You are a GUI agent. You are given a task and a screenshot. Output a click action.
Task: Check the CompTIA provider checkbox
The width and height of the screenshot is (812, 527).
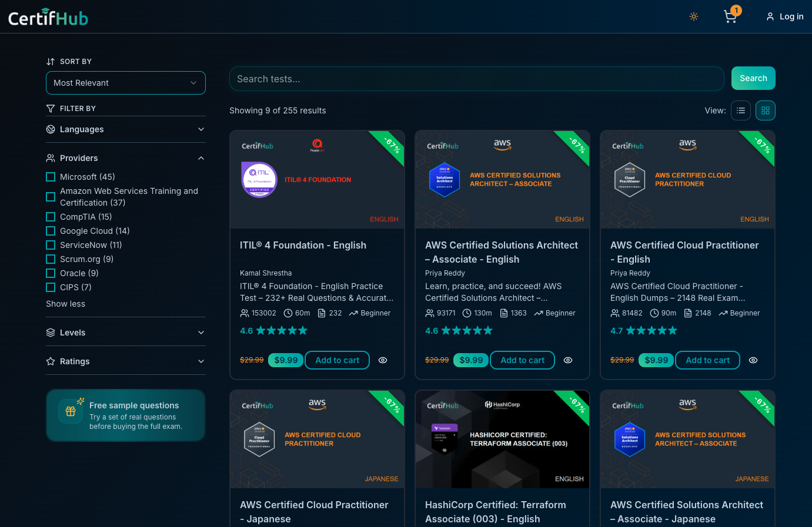coord(51,217)
